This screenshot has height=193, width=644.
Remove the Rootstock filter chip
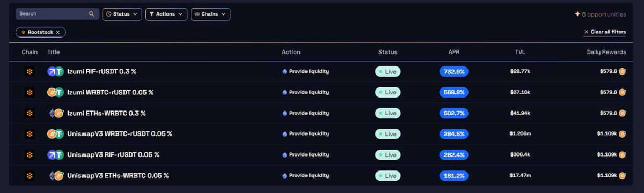[58, 32]
